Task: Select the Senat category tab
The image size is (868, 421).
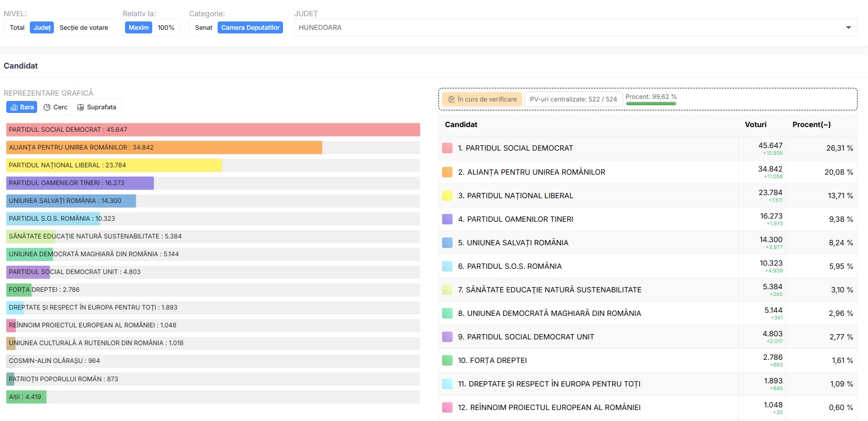Action: pos(204,28)
